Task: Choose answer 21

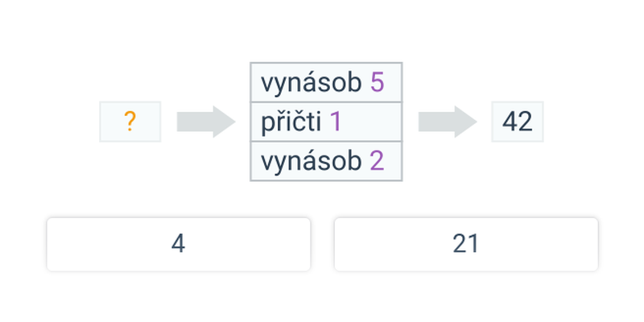Action: coord(465,244)
